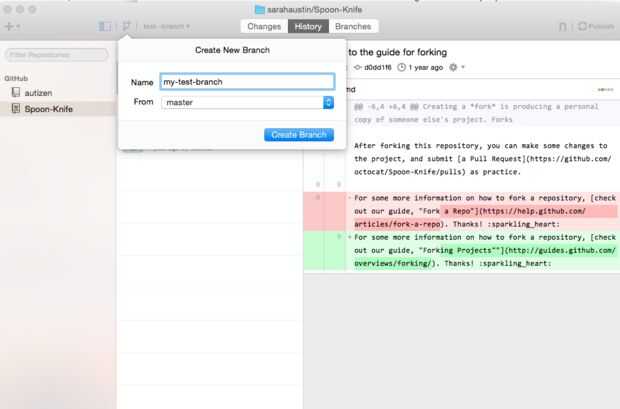Switch to the Changes tab
This screenshot has height=409, width=620.
click(x=264, y=27)
